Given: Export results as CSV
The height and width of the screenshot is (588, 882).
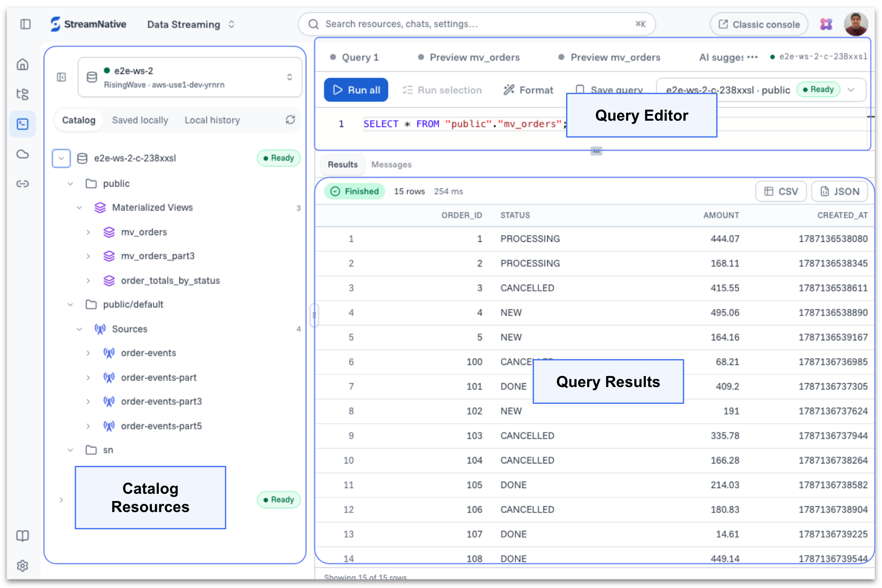Looking at the screenshot, I should tap(781, 191).
